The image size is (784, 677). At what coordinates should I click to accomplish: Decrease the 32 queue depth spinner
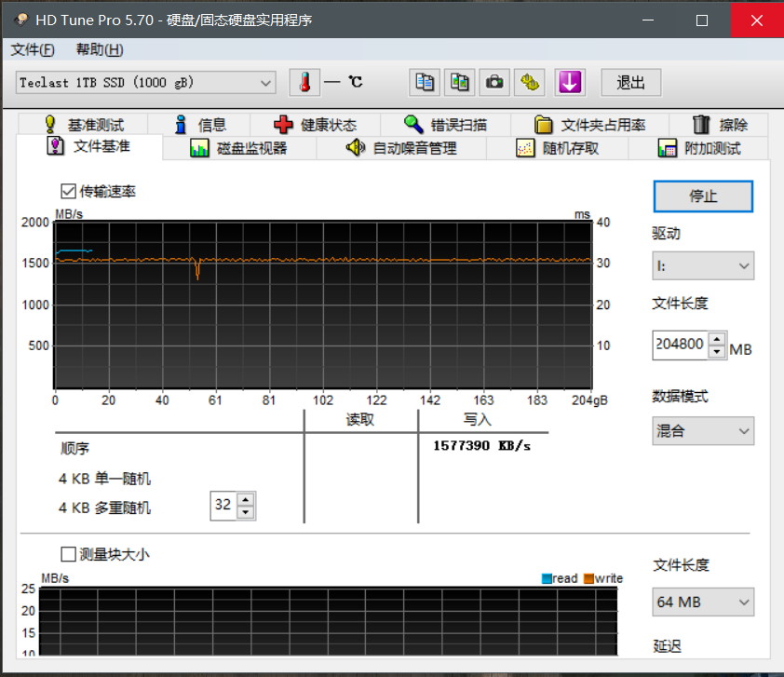246,512
